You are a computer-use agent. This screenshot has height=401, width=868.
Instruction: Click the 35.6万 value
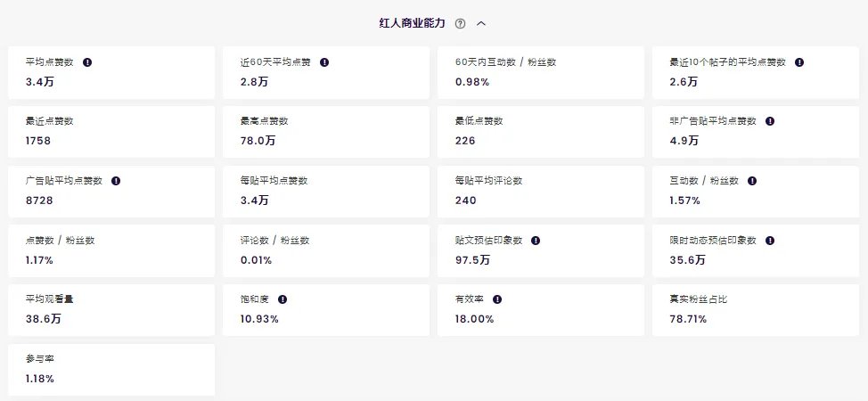pos(687,260)
